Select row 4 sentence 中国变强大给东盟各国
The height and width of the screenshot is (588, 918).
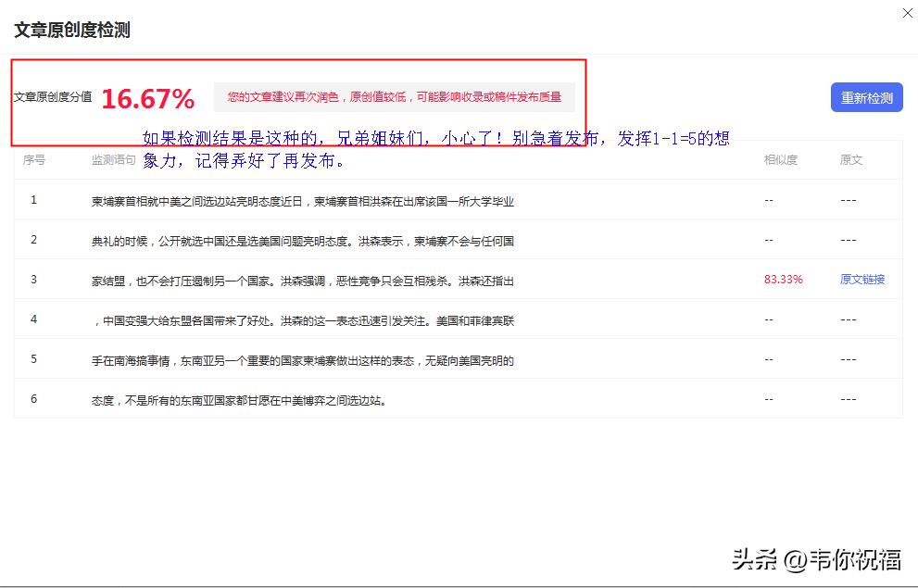click(x=303, y=320)
